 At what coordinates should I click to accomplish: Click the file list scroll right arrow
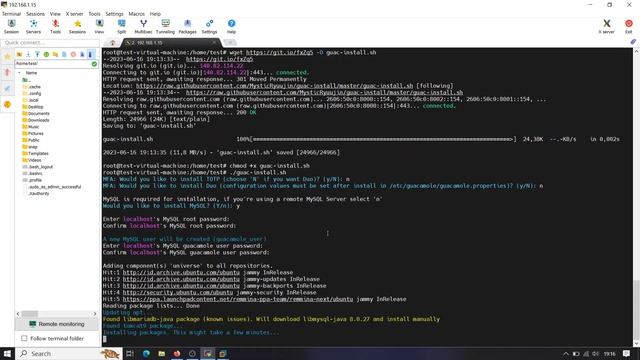[x=95, y=314]
